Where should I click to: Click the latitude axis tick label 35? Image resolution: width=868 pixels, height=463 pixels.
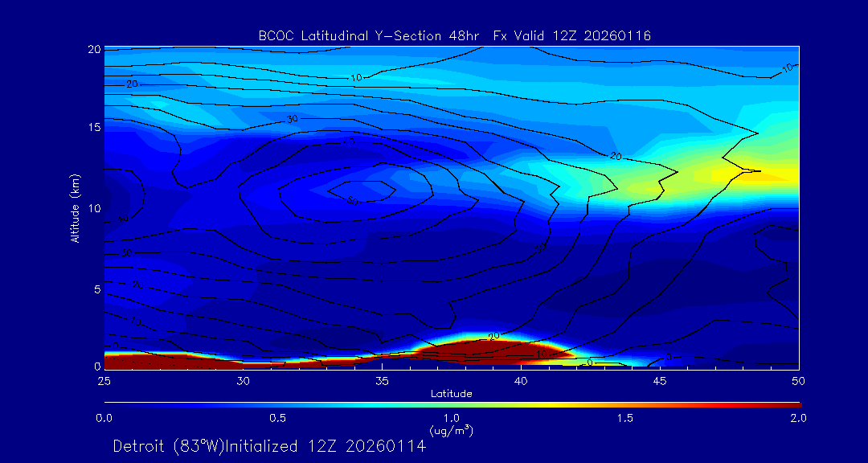point(383,381)
